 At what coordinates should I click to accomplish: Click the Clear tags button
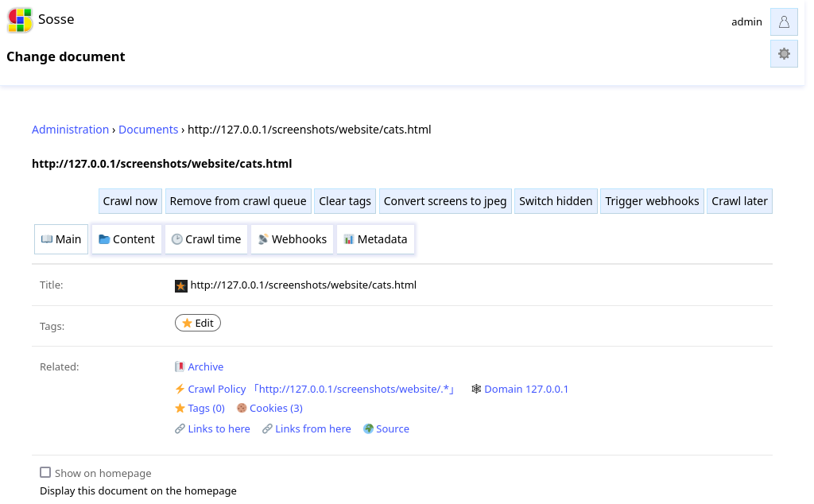[x=345, y=201]
